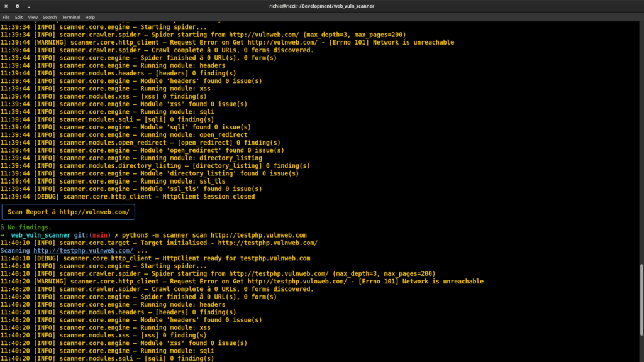Viewport: 644px width, 362px height.
Task: Click the green 'No findings.' text
Action: (30, 228)
